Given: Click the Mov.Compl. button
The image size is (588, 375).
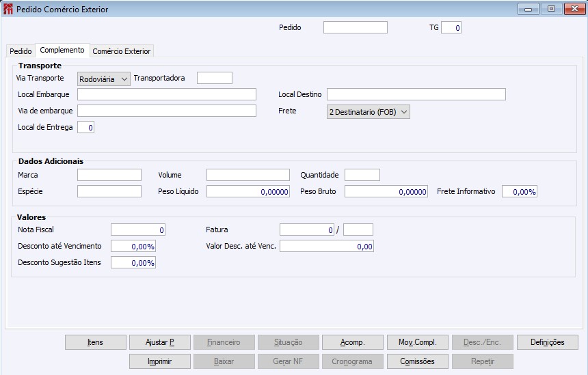Looking at the screenshot, I should point(417,342).
